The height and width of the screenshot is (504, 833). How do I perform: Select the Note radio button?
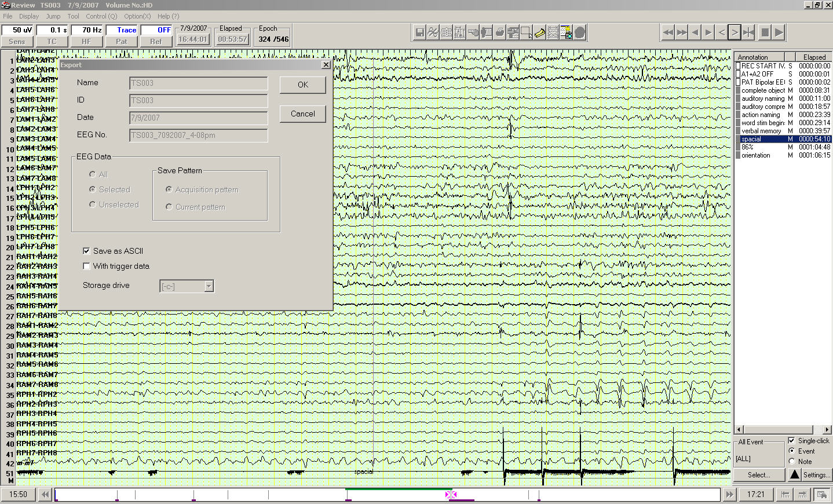click(x=792, y=462)
